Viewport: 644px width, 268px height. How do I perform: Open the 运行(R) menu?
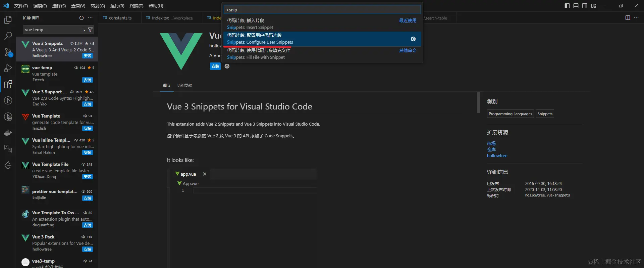[x=117, y=6]
